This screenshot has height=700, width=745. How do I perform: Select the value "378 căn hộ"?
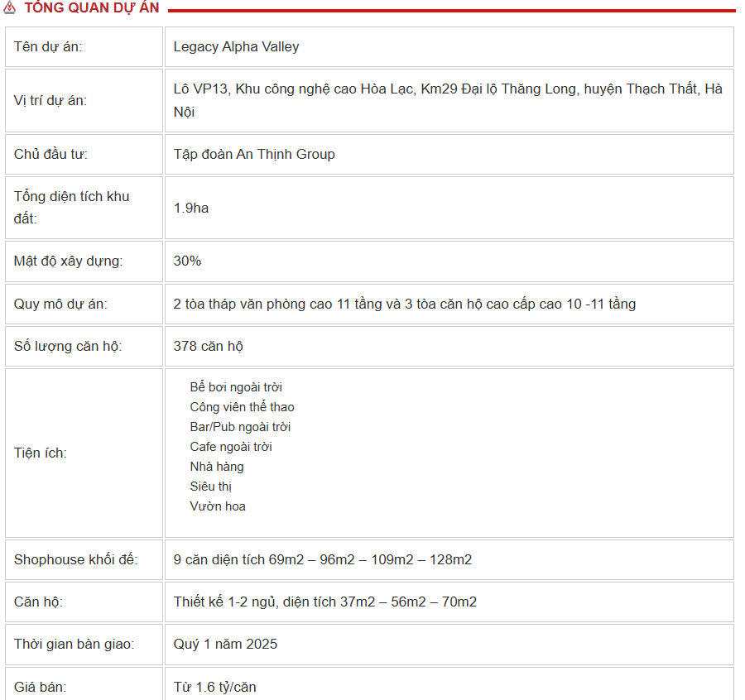point(208,346)
